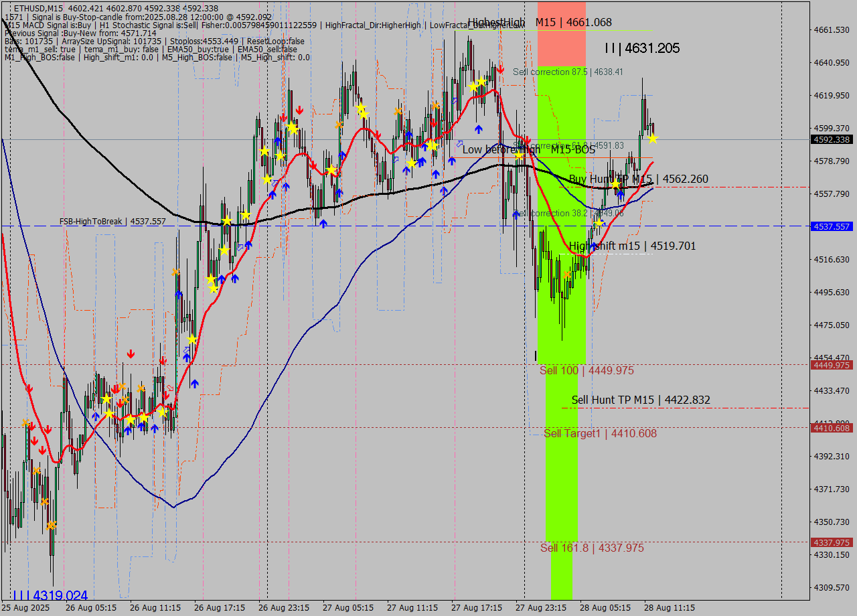Click yellow star over Sell correction 38.2 text

[x=599, y=223]
